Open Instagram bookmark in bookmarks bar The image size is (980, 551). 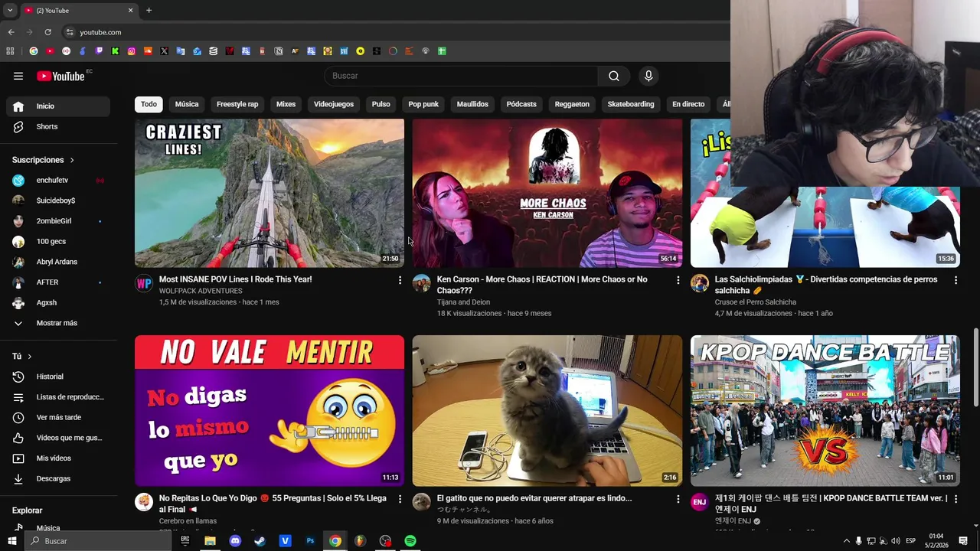click(132, 51)
